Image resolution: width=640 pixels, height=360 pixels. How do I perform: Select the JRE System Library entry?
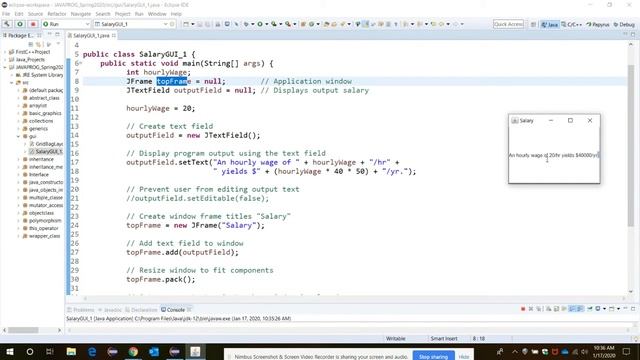pos(39,75)
